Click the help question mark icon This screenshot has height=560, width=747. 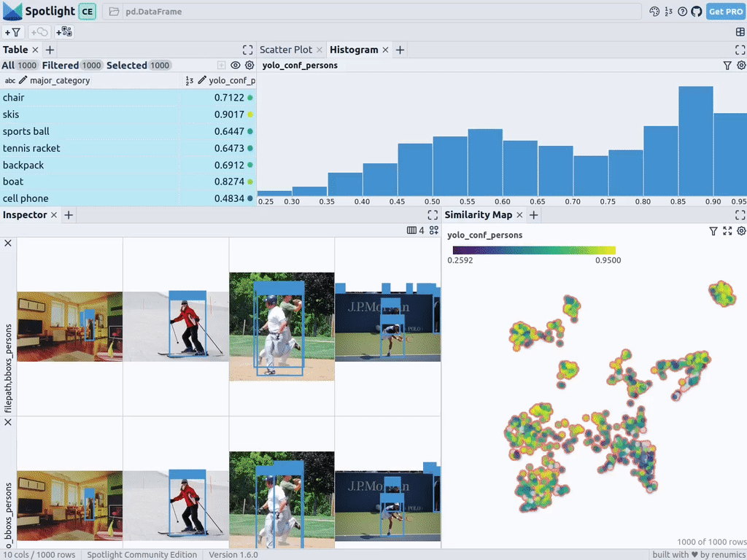pyautogui.click(x=682, y=12)
